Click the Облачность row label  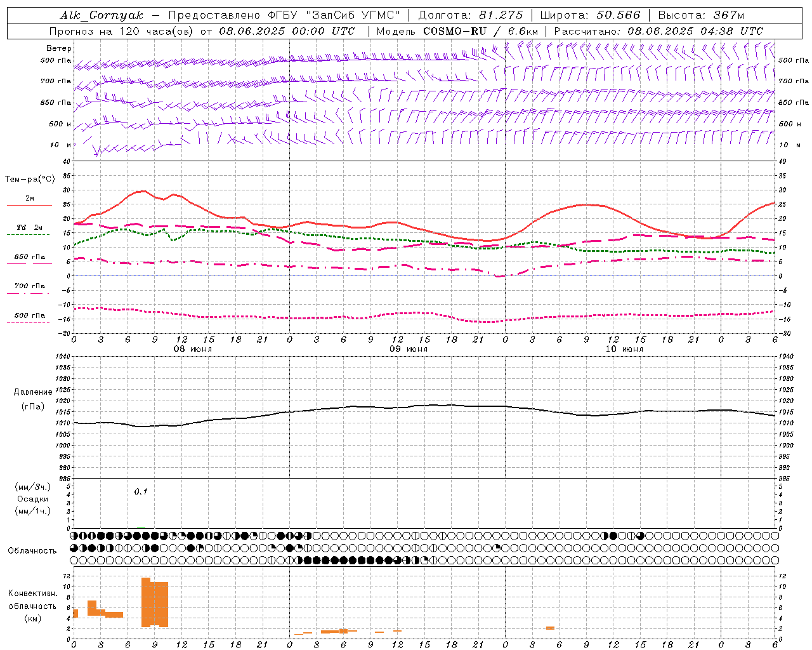pos(32,551)
